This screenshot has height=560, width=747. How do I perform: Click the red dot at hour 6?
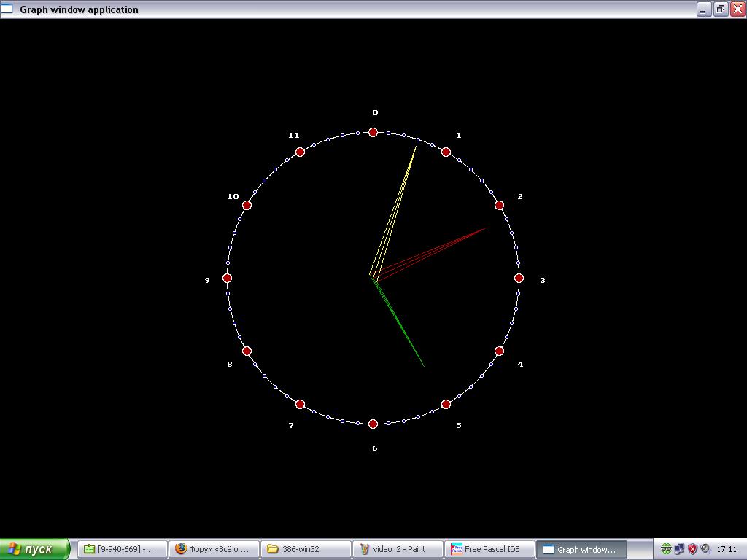373,424
